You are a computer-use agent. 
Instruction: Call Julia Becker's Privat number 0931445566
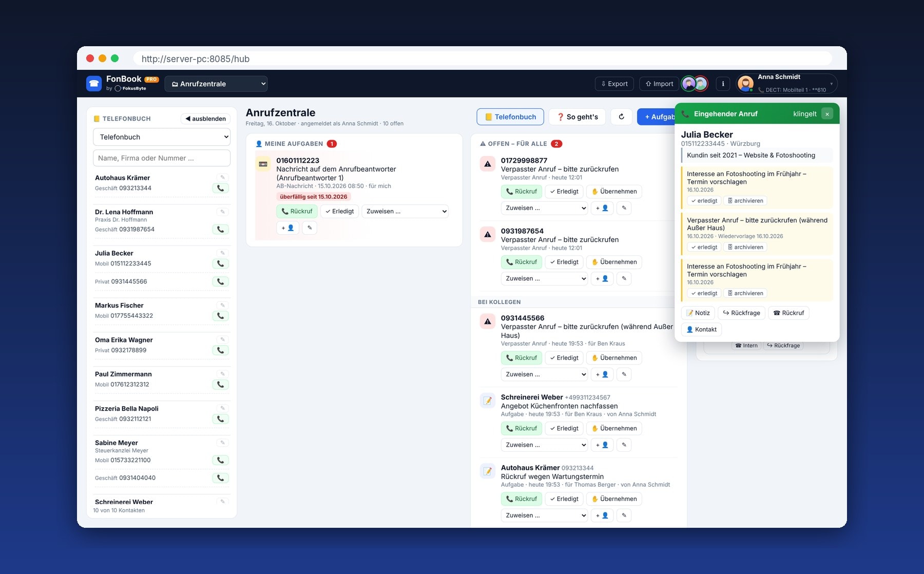coord(220,282)
